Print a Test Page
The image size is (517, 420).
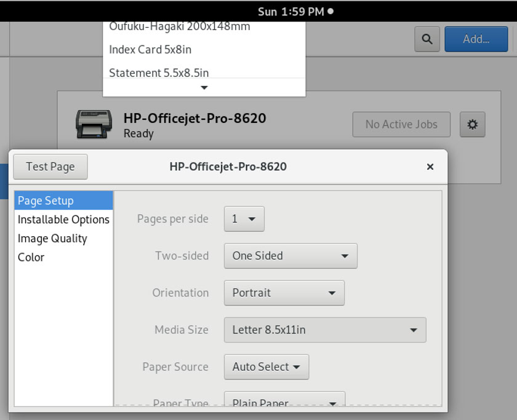(50, 167)
